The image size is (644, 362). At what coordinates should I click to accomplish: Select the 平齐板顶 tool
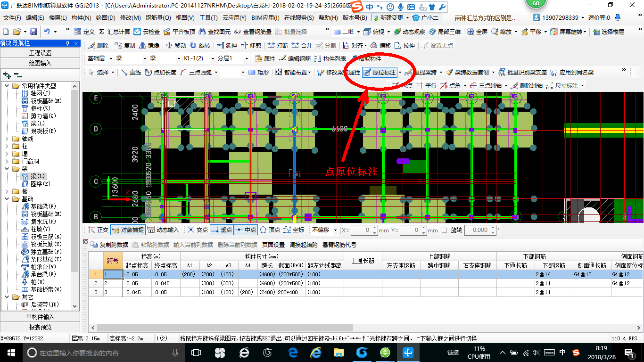click(x=179, y=32)
